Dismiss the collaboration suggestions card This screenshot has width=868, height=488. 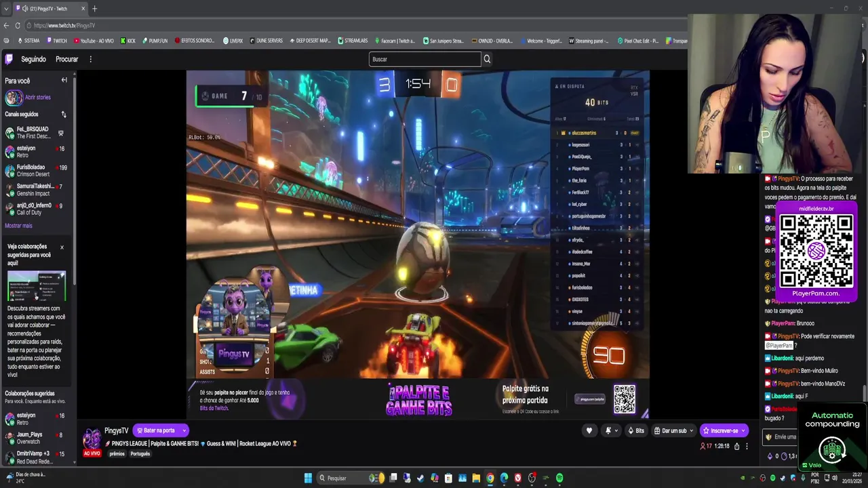[x=62, y=247]
